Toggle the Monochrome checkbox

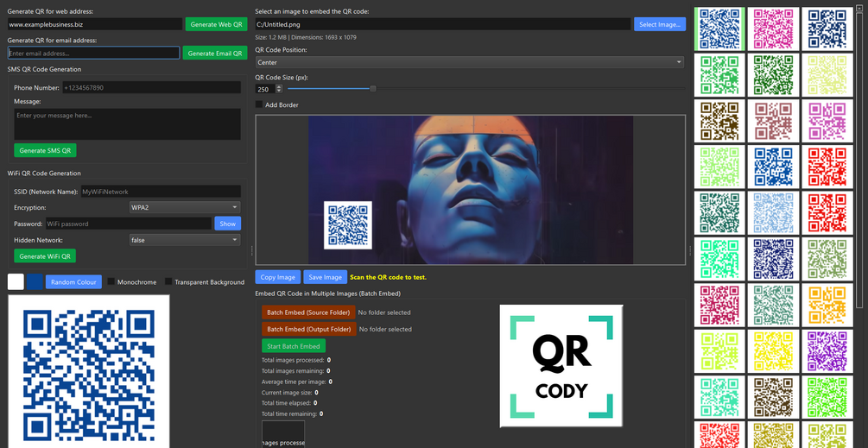click(x=111, y=282)
